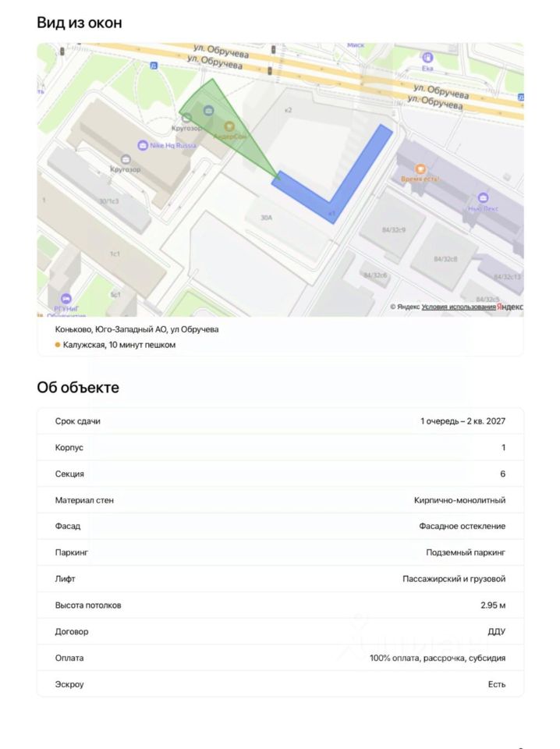The height and width of the screenshot is (749, 560).
Task: Open the Время есть! cafe marker
Action: 420,169
